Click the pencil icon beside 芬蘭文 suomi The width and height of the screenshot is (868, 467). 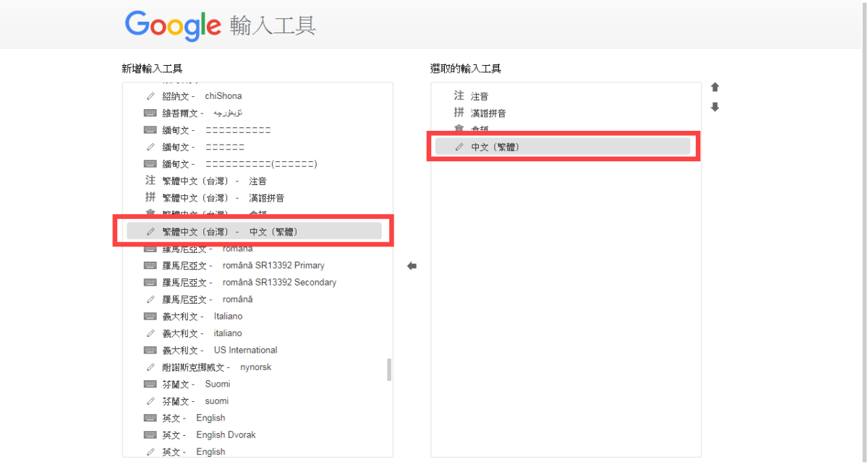pyautogui.click(x=150, y=401)
